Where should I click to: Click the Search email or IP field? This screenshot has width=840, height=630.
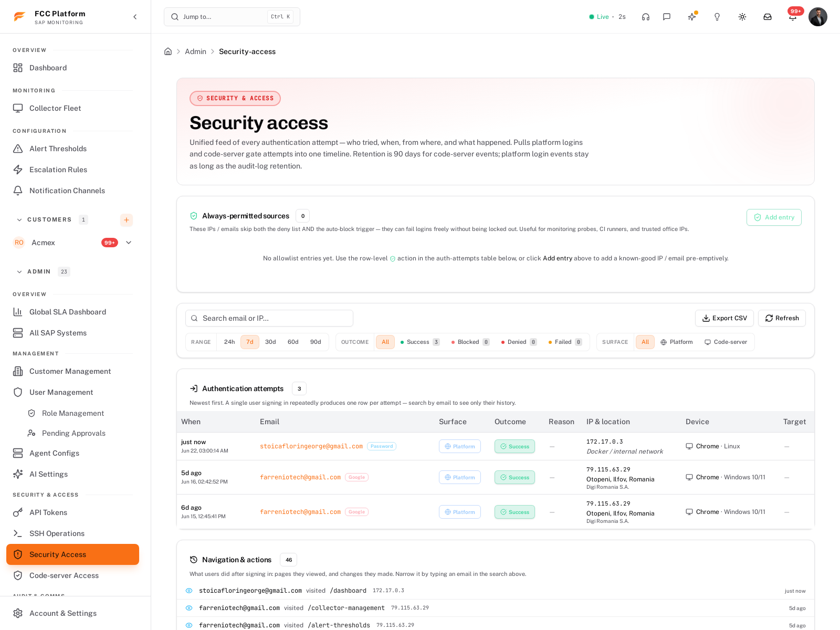269,318
